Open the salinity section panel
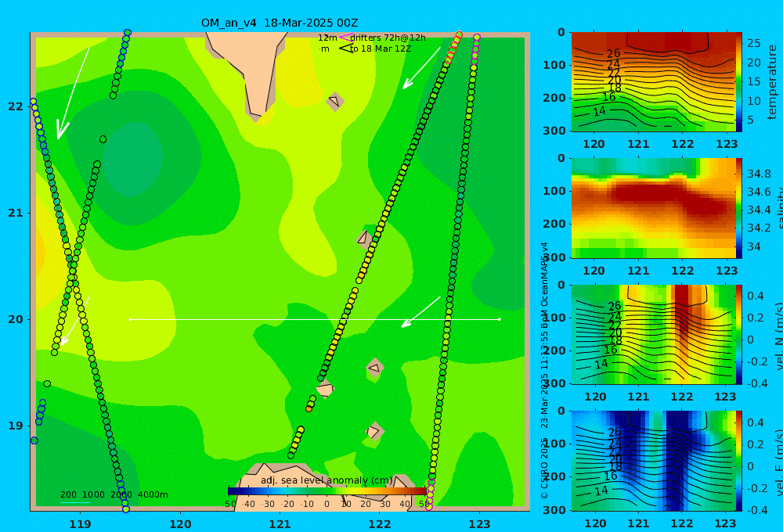Image resolution: width=783 pixels, height=532 pixels. click(x=653, y=208)
